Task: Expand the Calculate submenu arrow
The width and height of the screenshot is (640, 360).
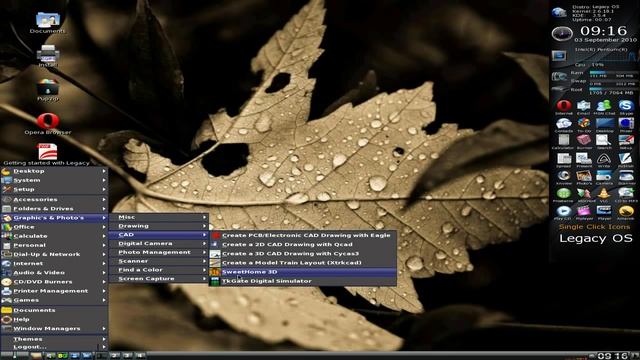Action: (104, 236)
